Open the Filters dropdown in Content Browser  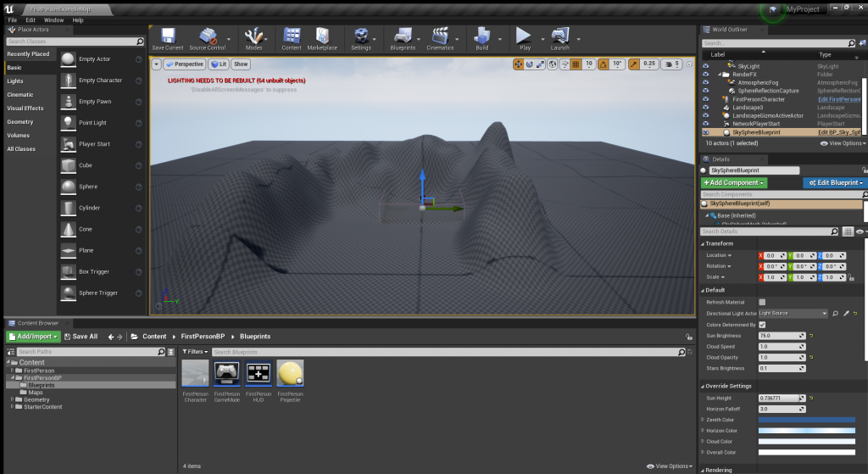195,352
